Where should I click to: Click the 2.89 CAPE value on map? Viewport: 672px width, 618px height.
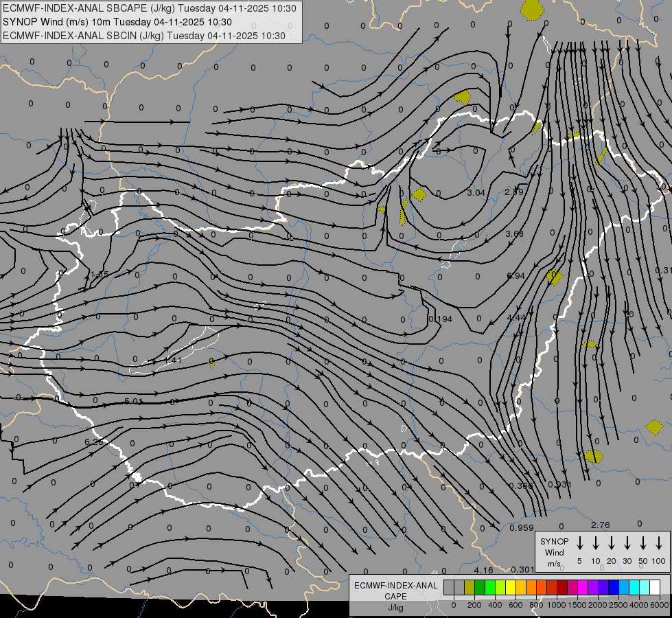[x=514, y=192]
